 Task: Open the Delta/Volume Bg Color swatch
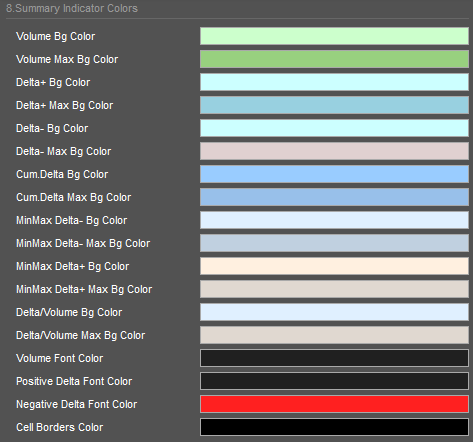click(334, 312)
